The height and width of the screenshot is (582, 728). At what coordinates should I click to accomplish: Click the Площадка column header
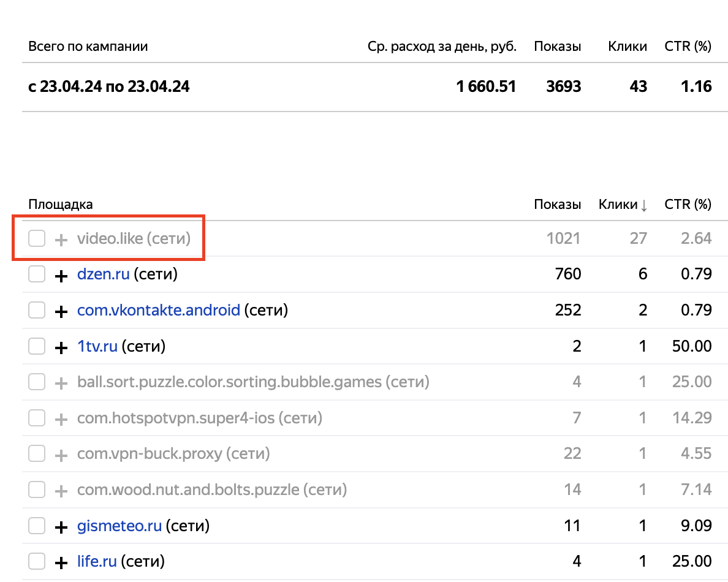(60, 204)
